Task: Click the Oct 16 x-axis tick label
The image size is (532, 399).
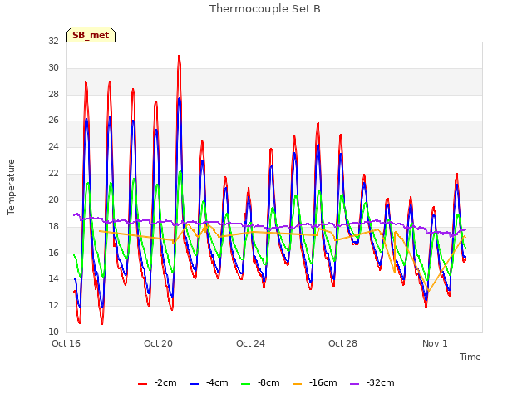Action: [66, 343]
